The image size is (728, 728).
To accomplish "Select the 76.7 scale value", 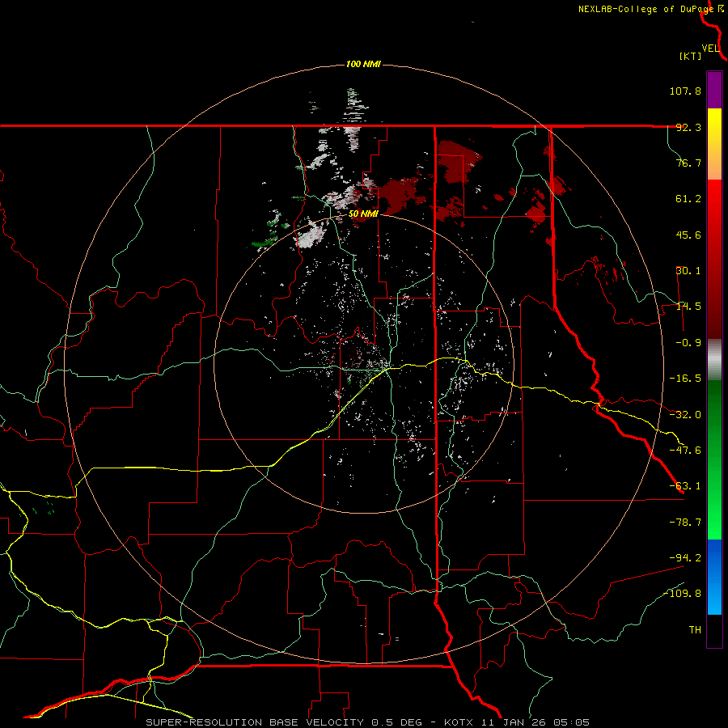I will point(688,163).
